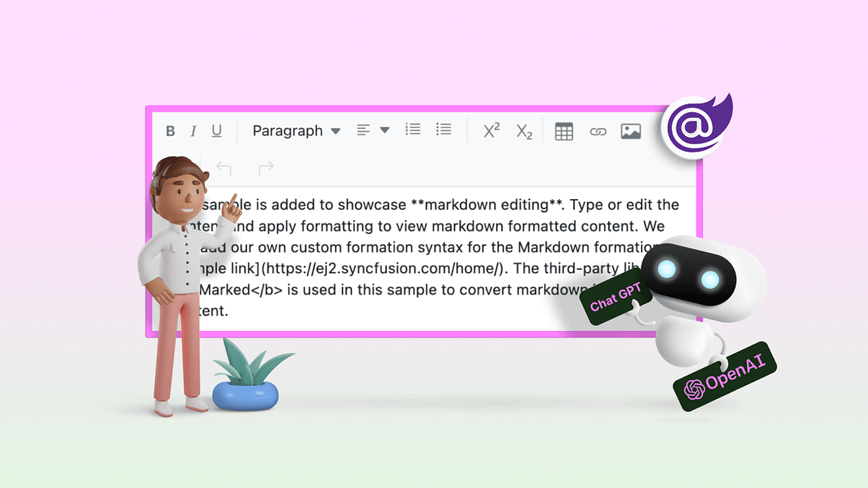The height and width of the screenshot is (488, 868).
Task: Insert an image via the image icon
Action: (x=631, y=130)
